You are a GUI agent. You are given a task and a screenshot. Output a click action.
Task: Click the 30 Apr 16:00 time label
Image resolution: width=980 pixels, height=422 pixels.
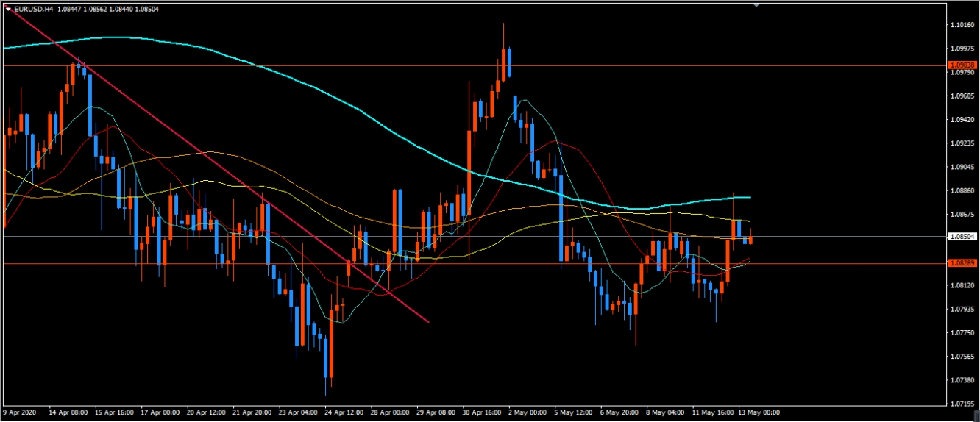click(482, 412)
